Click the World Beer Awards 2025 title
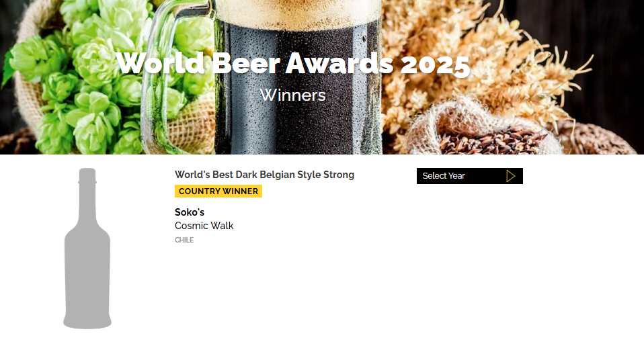Viewport: 644px width, 348px height. [x=293, y=64]
